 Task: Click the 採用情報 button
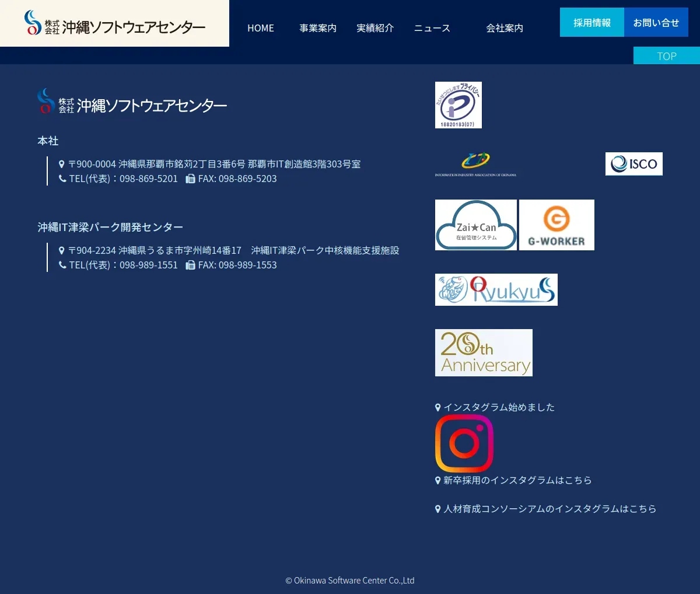[x=592, y=22]
